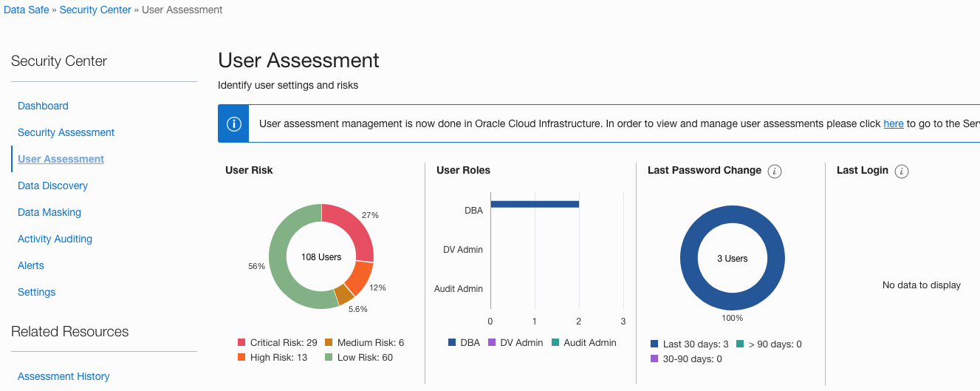Click the High Risk legend swatch

(x=241, y=358)
